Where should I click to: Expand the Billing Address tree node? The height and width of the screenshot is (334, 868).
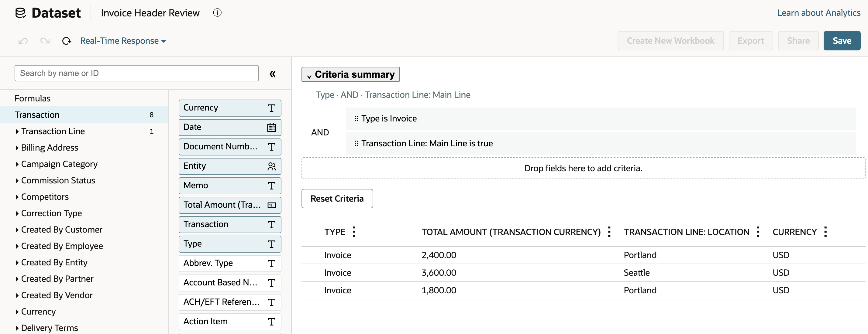(17, 148)
